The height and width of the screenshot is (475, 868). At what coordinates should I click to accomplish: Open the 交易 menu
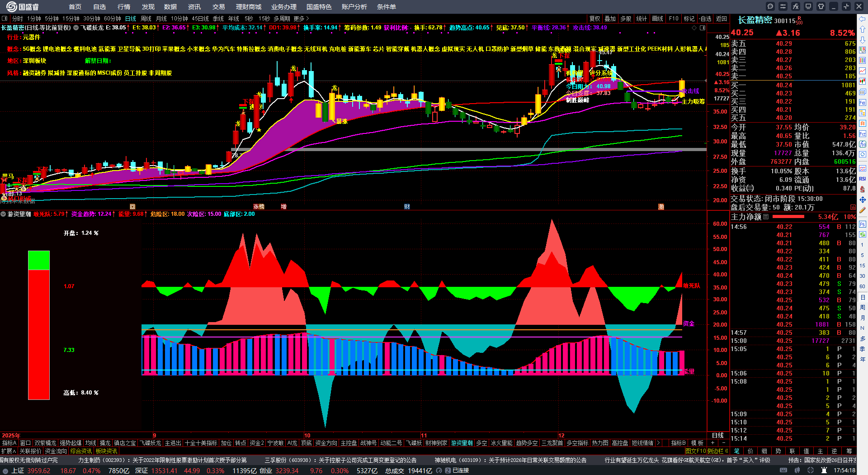[x=218, y=7]
